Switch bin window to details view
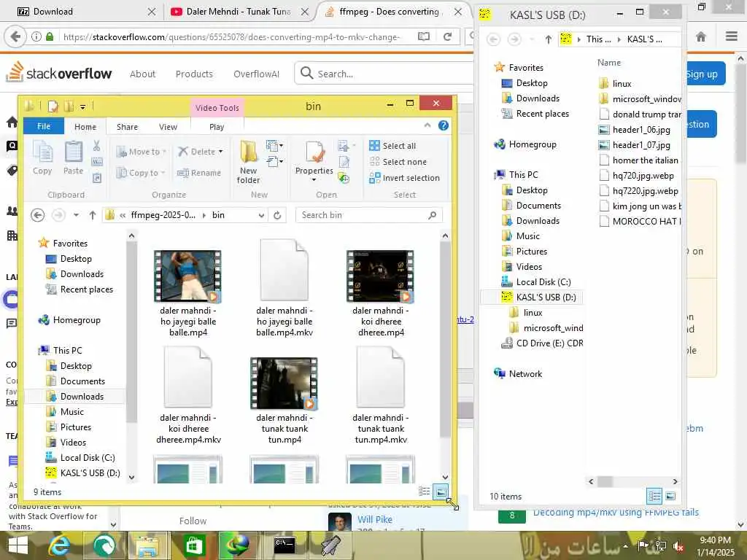This screenshot has height=560, width=747. pos(424,491)
